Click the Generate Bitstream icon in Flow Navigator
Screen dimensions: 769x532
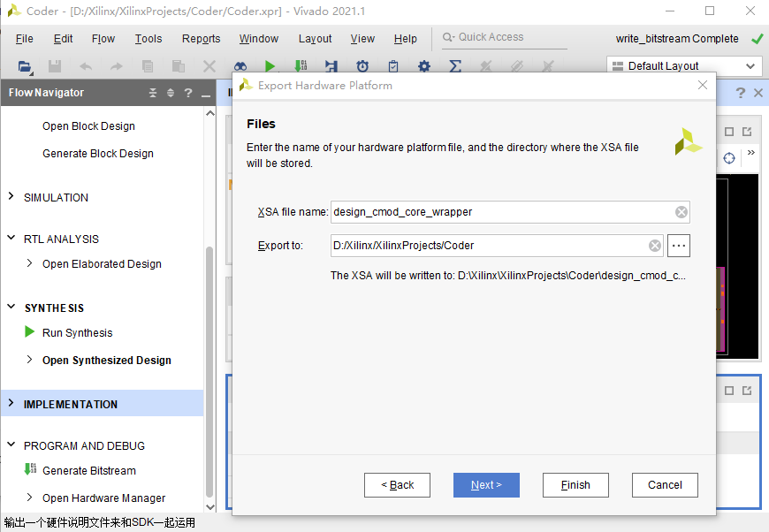(30, 469)
